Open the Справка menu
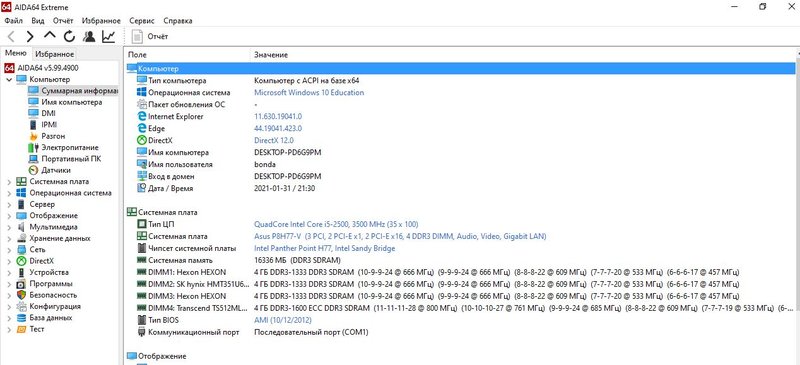 coord(178,21)
